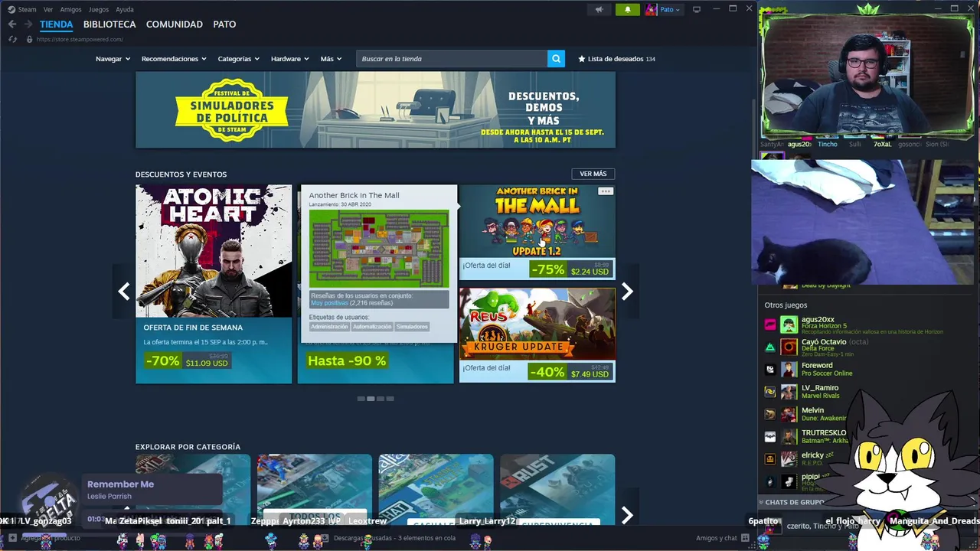Image resolution: width=980 pixels, height=551 pixels.
Task: Open the Ayuda menu
Action: click(x=125, y=9)
